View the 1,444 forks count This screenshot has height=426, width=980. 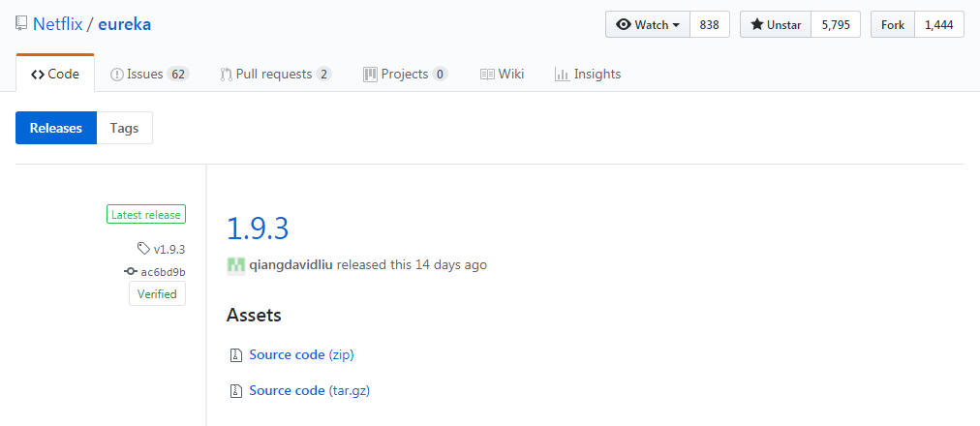coord(938,25)
